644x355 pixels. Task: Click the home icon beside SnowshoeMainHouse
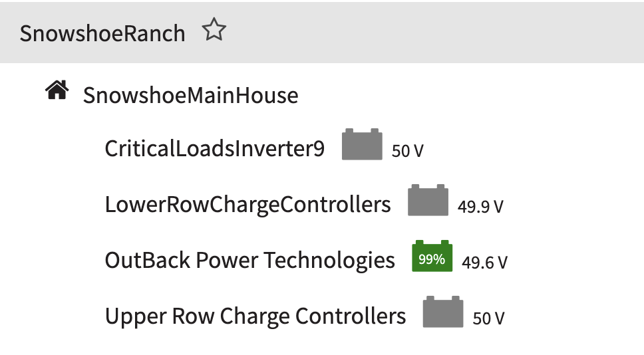point(57,90)
